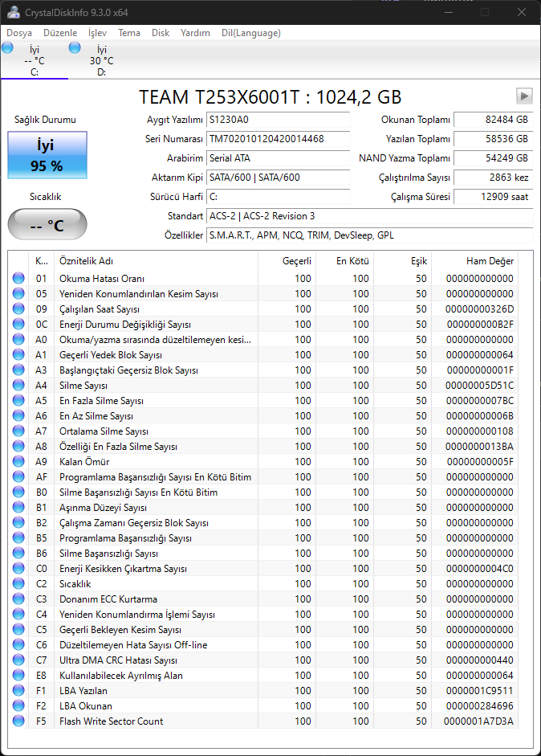Select the D: drive tab at 30 °C
Viewport: 541px width, 756px height.
(x=102, y=60)
